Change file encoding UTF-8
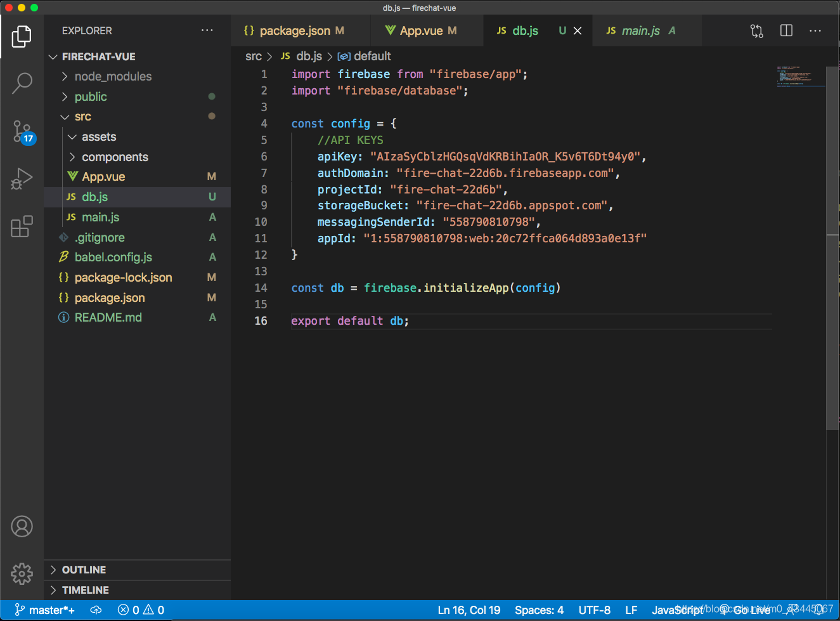840x621 pixels. [x=595, y=610]
